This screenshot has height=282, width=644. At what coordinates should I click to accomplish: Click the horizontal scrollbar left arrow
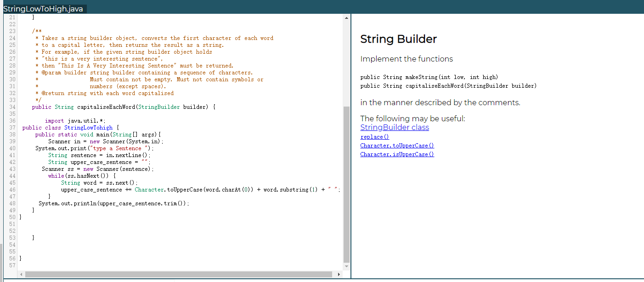tap(22, 274)
